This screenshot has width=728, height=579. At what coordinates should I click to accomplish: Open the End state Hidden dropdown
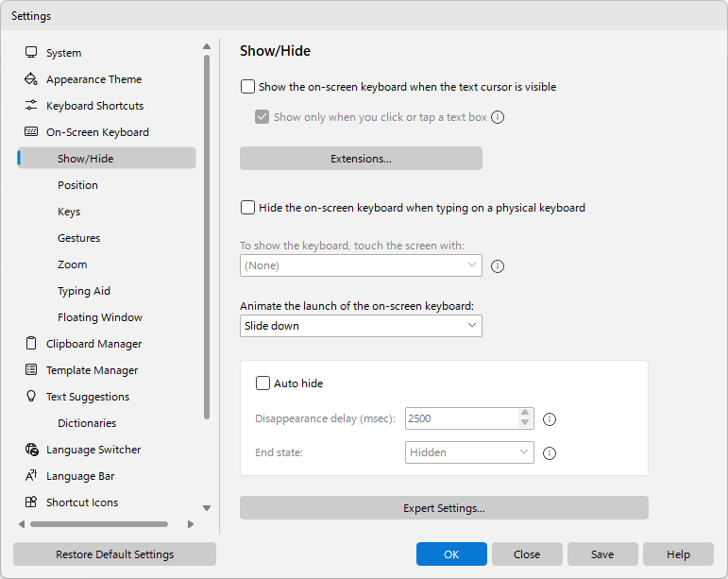coord(469,452)
